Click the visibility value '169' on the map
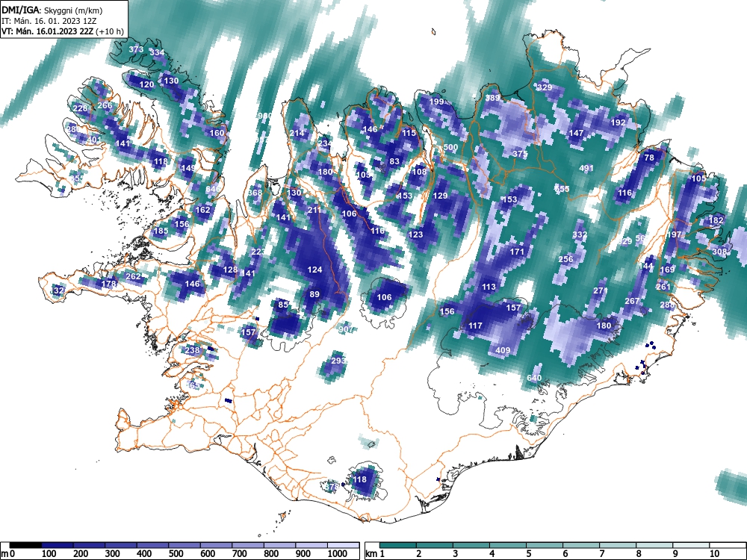The image size is (747, 560). 667,270
